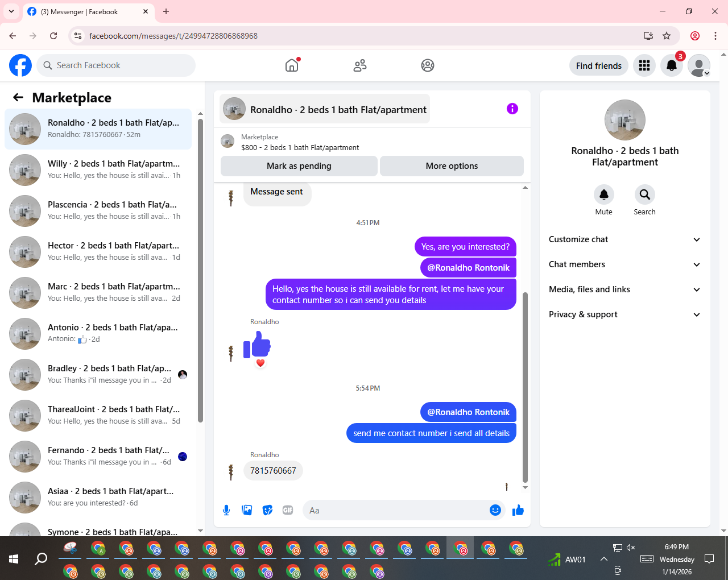The image size is (728, 580).
Task: Mute the Ronaldho conversation
Action: point(604,194)
